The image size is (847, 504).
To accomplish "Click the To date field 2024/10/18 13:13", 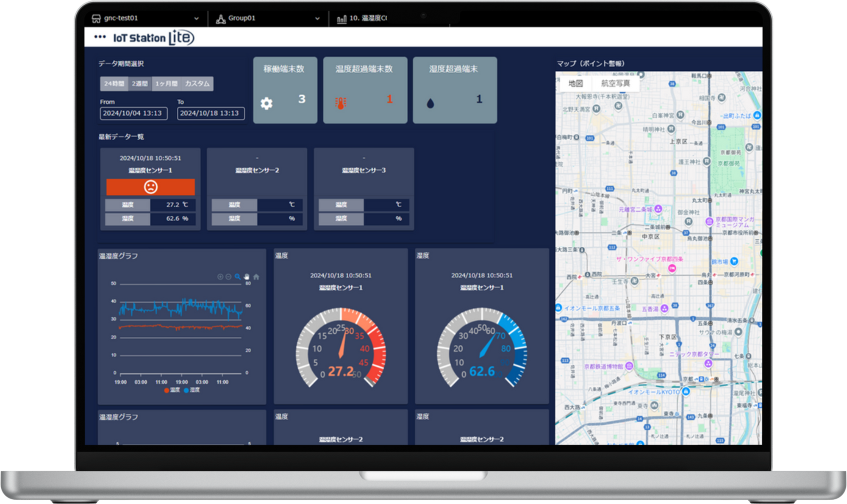I will pos(211,113).
